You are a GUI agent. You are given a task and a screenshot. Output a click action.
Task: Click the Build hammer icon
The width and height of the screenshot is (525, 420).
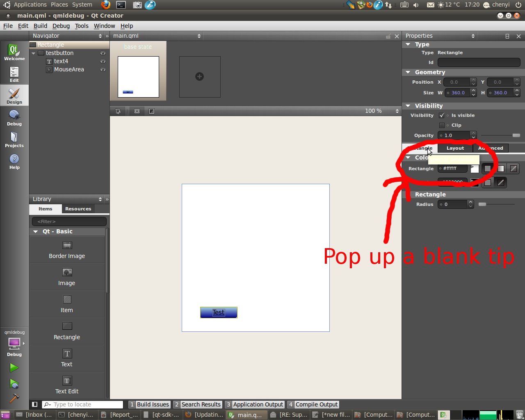click(14, 398)
